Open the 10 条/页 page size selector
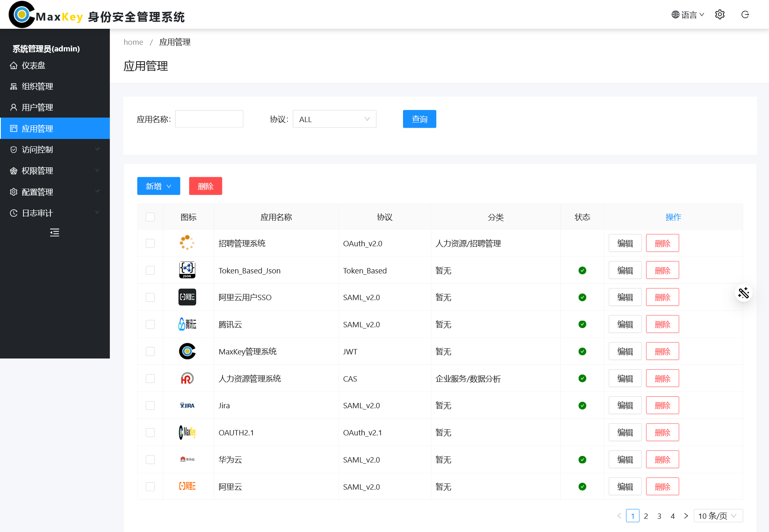The height and width of the screenshot is (532, 769). (x=718, y=516)
